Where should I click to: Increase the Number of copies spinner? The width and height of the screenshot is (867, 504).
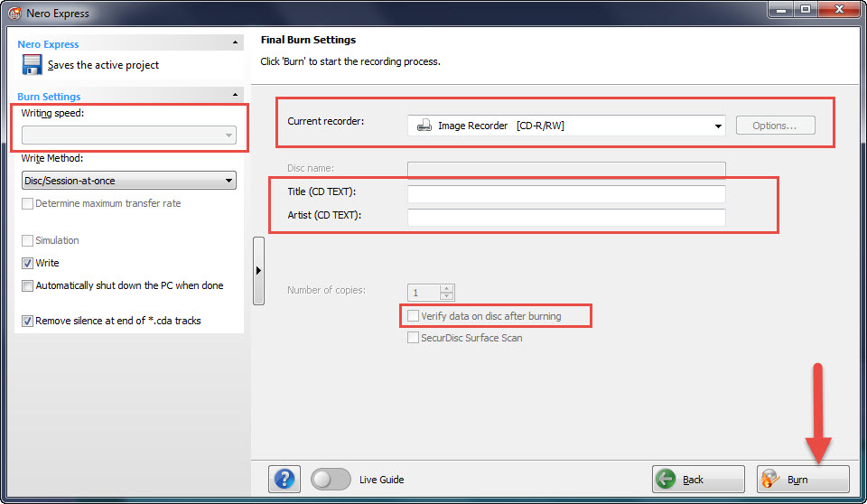(x=447, y=288)
